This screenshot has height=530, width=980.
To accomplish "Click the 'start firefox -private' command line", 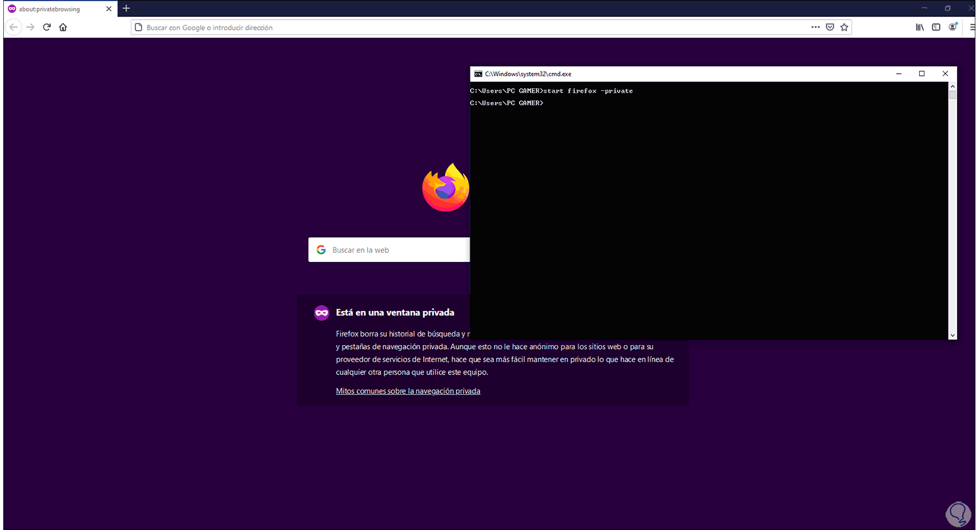I will 551,91.
